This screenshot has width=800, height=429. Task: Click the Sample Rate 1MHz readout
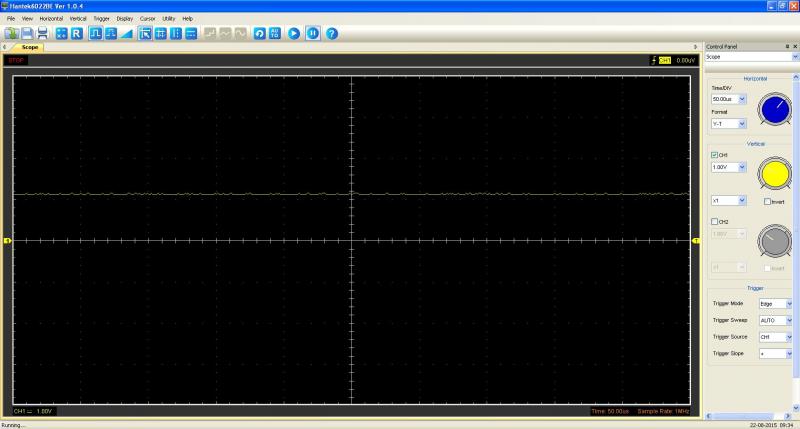663,411
